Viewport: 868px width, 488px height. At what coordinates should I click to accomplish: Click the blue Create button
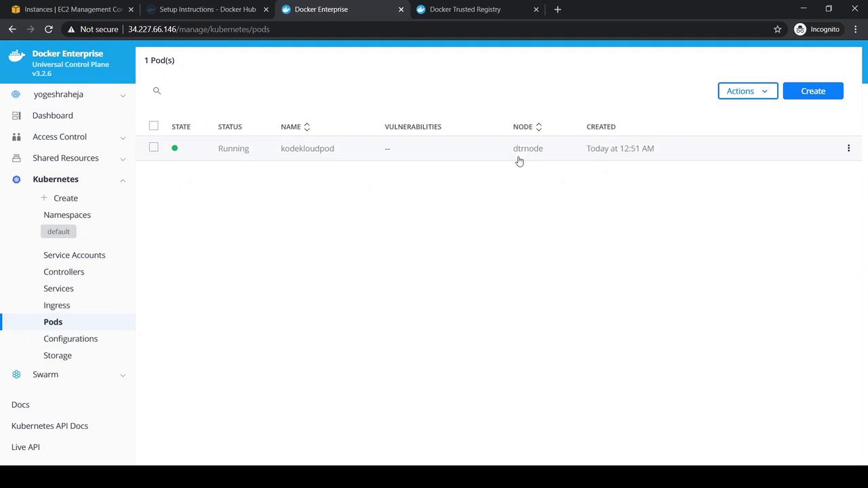(x=813, y=91)
